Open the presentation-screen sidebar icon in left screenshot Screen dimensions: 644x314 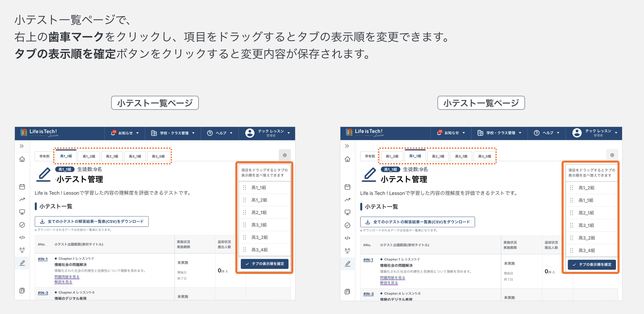[x=22, y=212]
